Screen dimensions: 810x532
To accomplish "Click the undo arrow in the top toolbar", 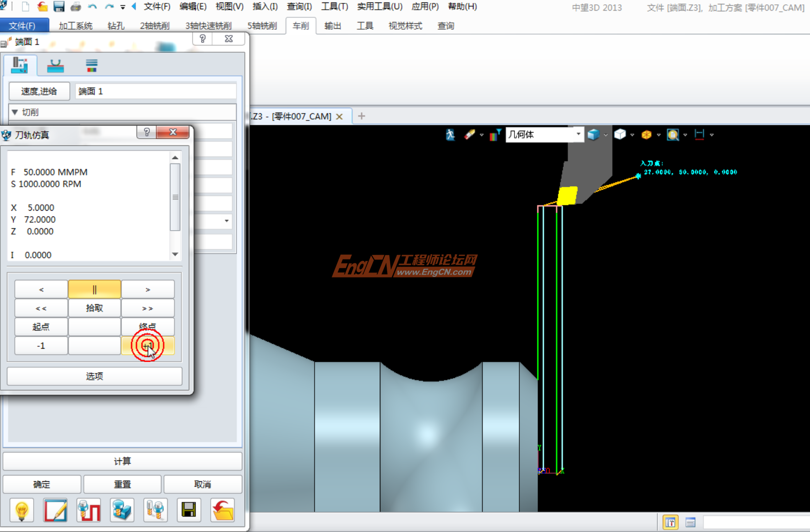I will point(92,7).
